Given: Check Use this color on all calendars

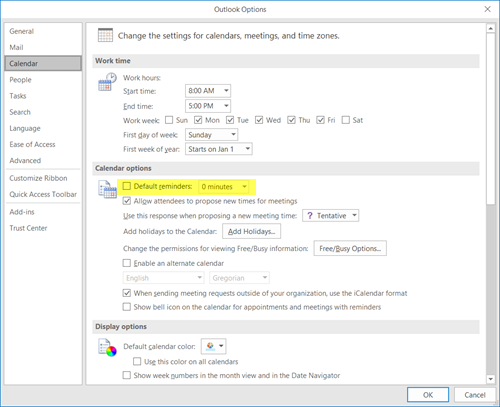Looking at the screenshot, I should 137,362.
